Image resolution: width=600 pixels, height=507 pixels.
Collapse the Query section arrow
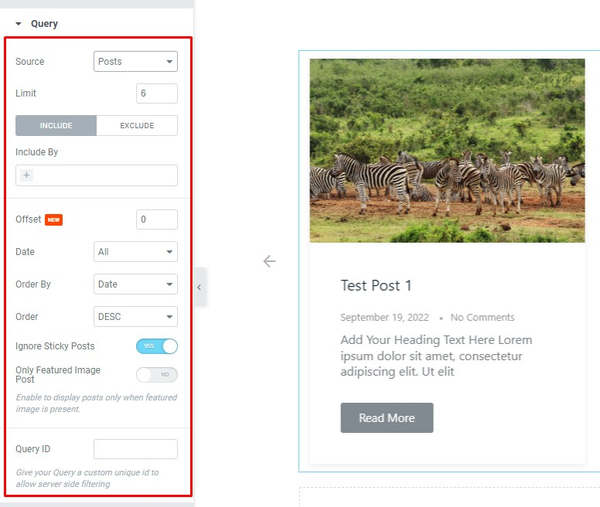[x=18, y=24]
